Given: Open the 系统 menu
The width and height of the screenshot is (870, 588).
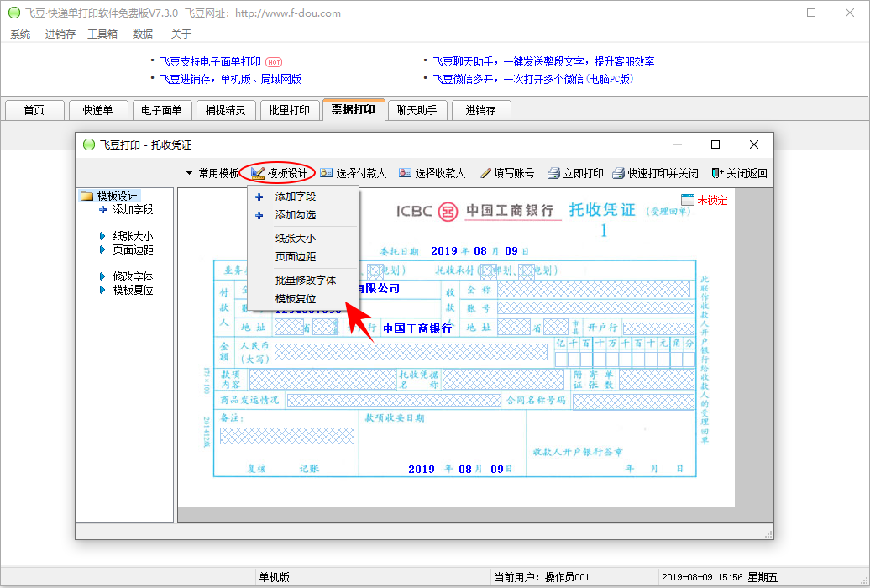Looking at the screenshot, I should pos(20,34).
